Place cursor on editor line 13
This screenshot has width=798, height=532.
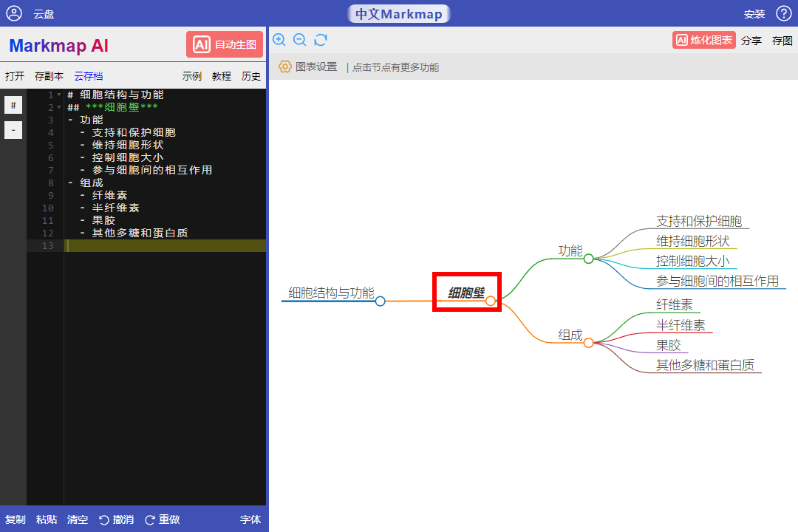[166, 246]
